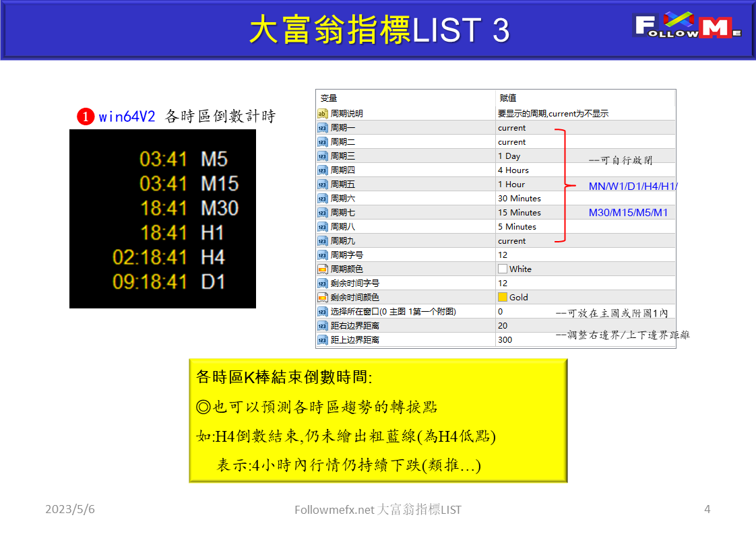756x534 pixels.
Task: Select the 123 numeric icon next to 周期一
Action: click(x=321, y=127)
